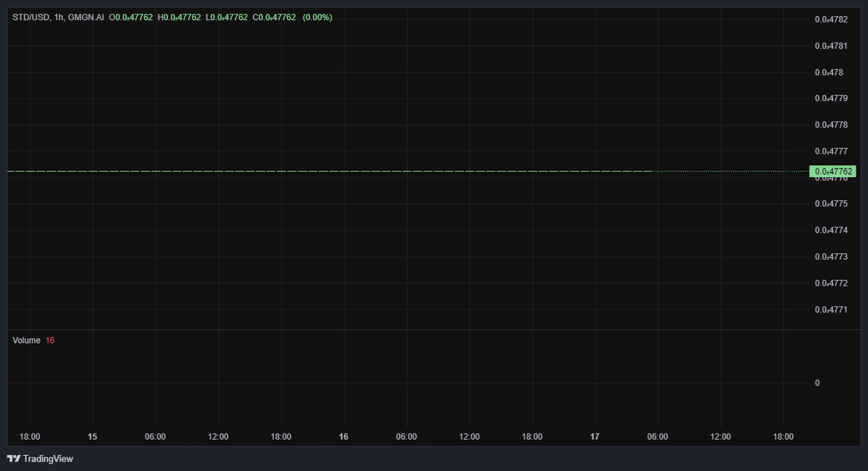Click price axis label 0.0₄4774
868x471 pixels.
(x=831, y=230)
